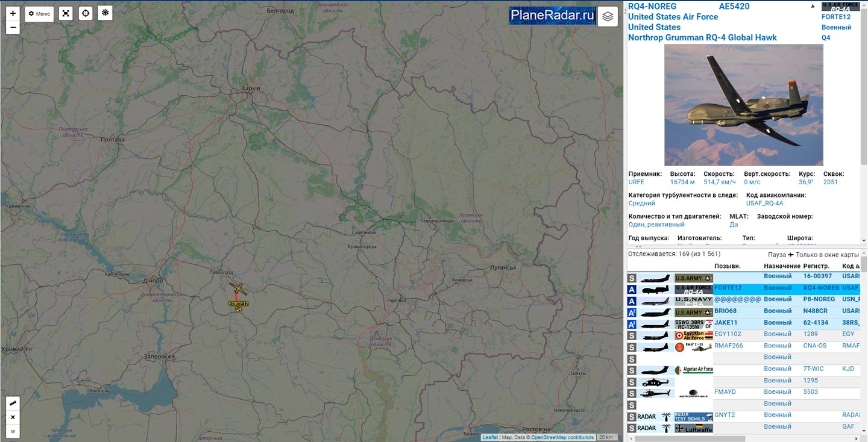Click the plane icon beside Пауза
This screenshot has width=868, height=442.
[791, 255]
